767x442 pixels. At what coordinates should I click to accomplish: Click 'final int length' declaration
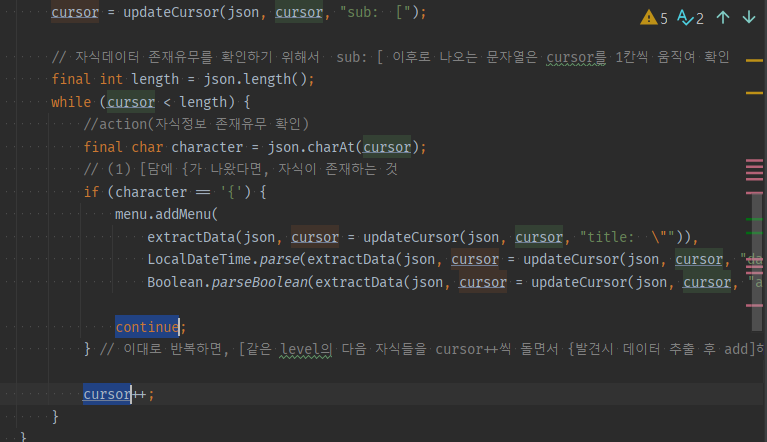(115, 79)
